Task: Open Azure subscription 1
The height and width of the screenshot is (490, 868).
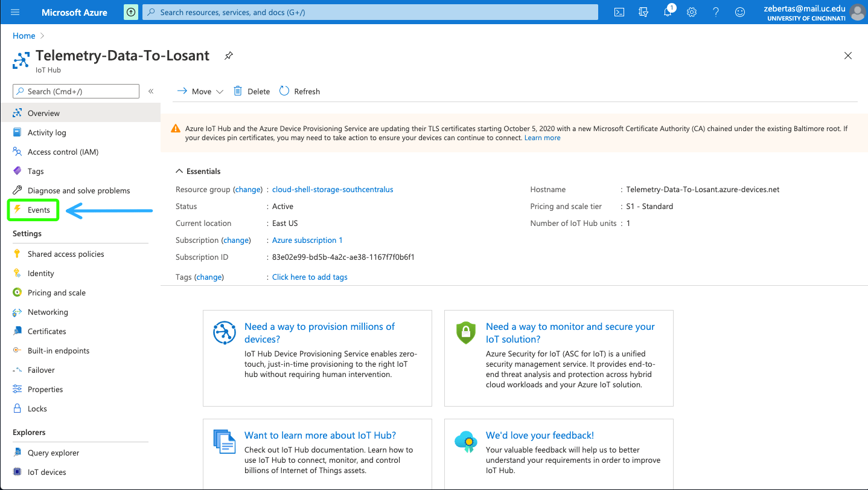Action: [x=307, y=240]
